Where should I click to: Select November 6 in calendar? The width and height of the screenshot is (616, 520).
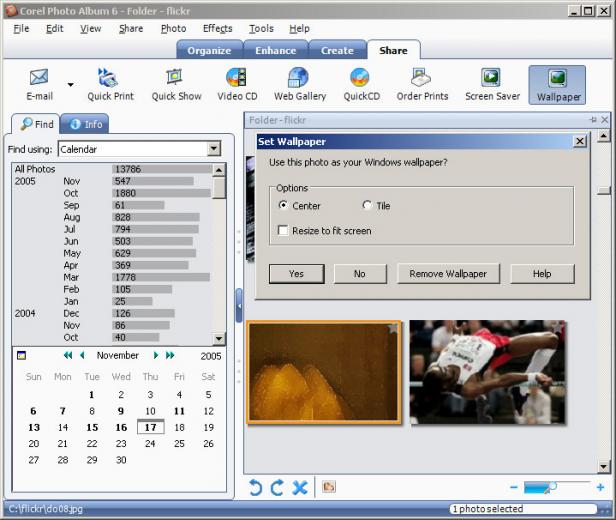(x=33, y=411)
